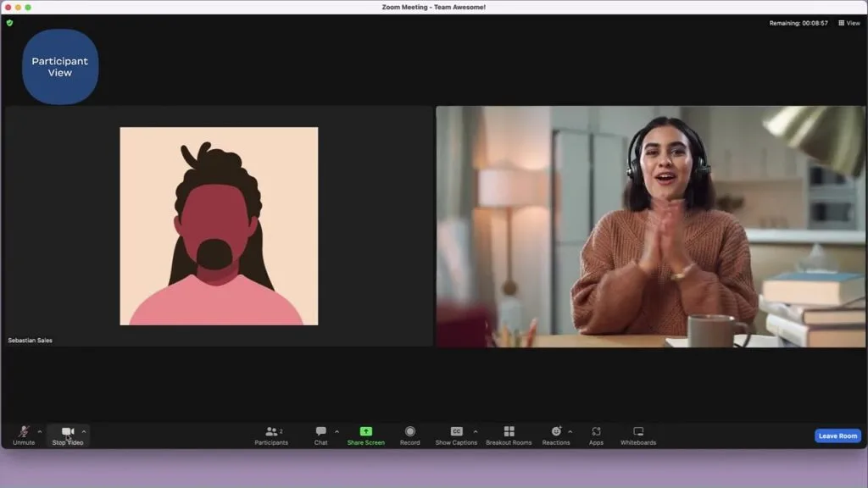Open Breakout Rooms

[509, 432]
